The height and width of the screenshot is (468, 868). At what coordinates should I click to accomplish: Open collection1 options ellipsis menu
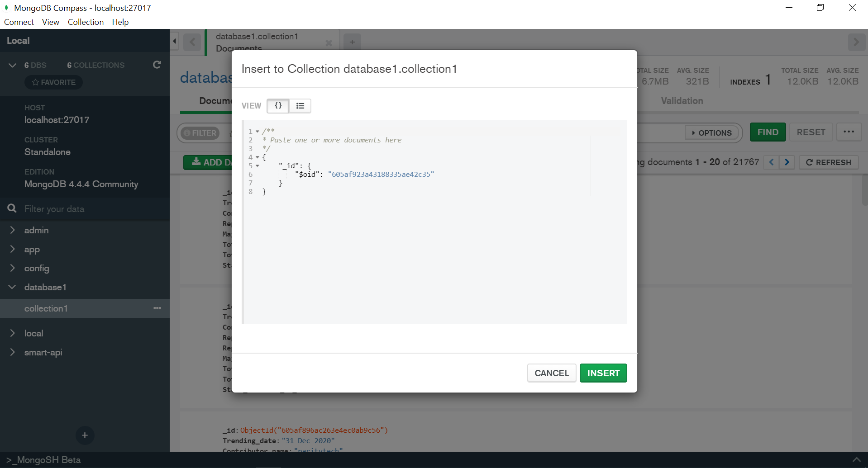pyautogui.click(x=157, y=308)
